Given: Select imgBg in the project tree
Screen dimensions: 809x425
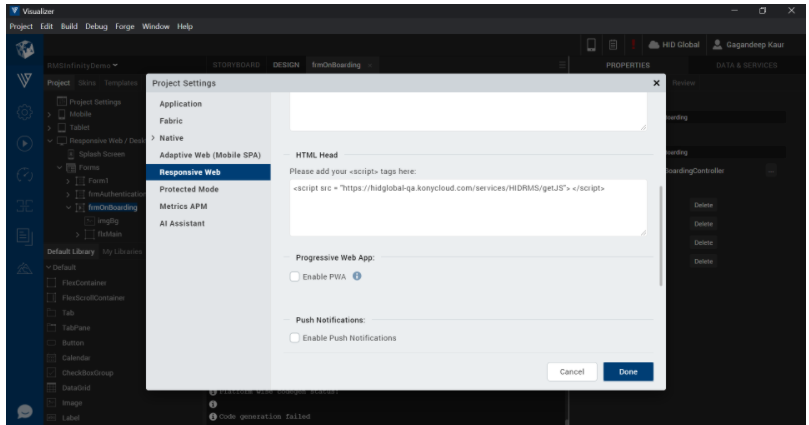Looking at the screenshot, I should [x=108, y=221].
